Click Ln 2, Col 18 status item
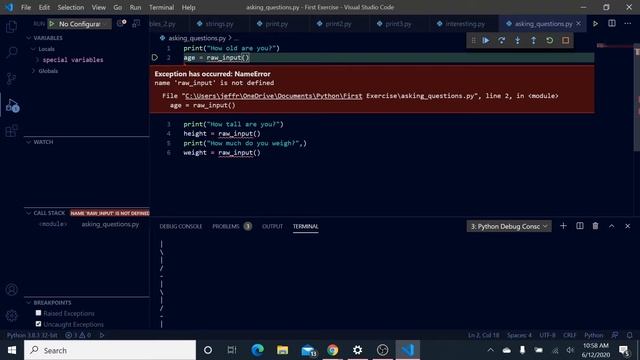Image resolution: width=640 pixels, height=360 pixels. pyautogui.click(x=484, y=335)
